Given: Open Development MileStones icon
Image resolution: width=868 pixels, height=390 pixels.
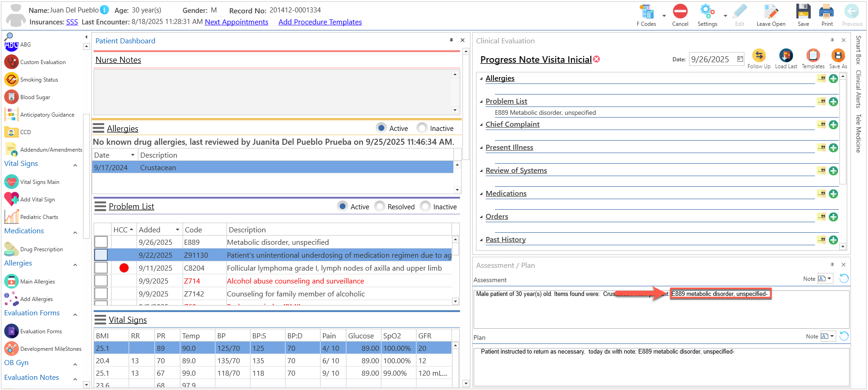Looking at the screenshot, I should click(x=11, y=349).
